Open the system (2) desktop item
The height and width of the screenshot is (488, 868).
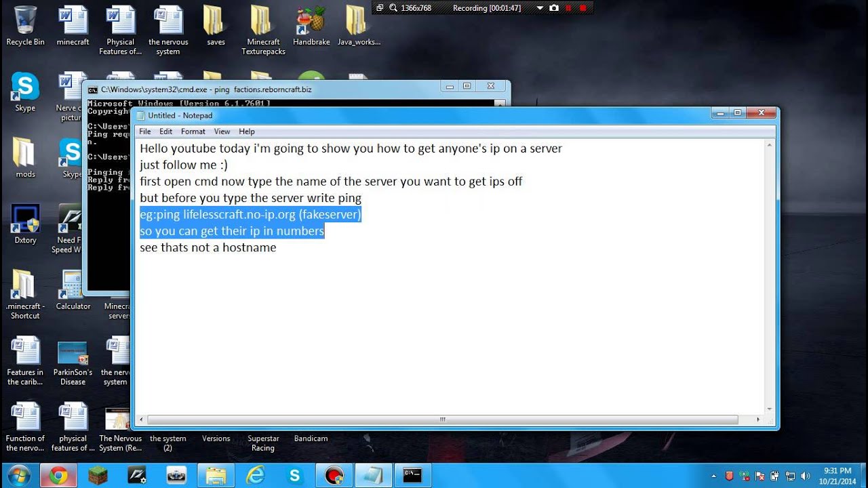coord(167,443)
